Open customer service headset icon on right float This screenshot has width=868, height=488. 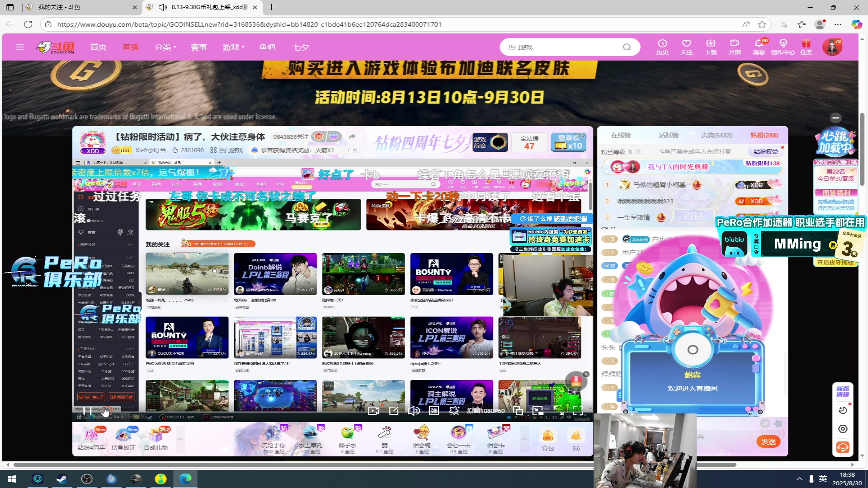coord(843,447)
